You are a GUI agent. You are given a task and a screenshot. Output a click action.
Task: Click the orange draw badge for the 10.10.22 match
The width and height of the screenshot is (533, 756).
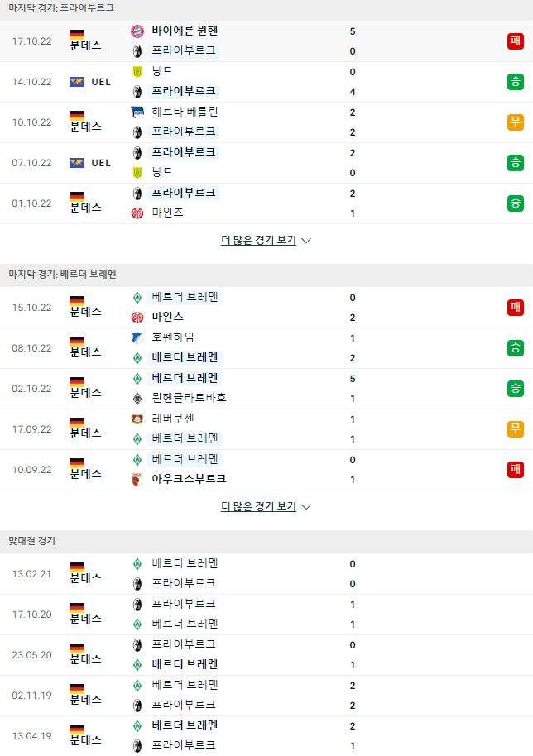[515, 122]
